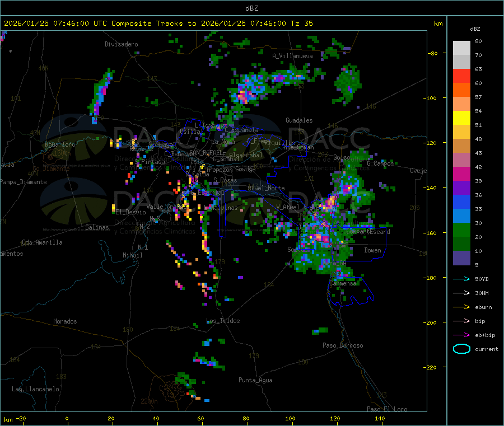The height and width of the screenshot is (426, 504).
Task: Click the Salinas map label
Action: (97, 227)
